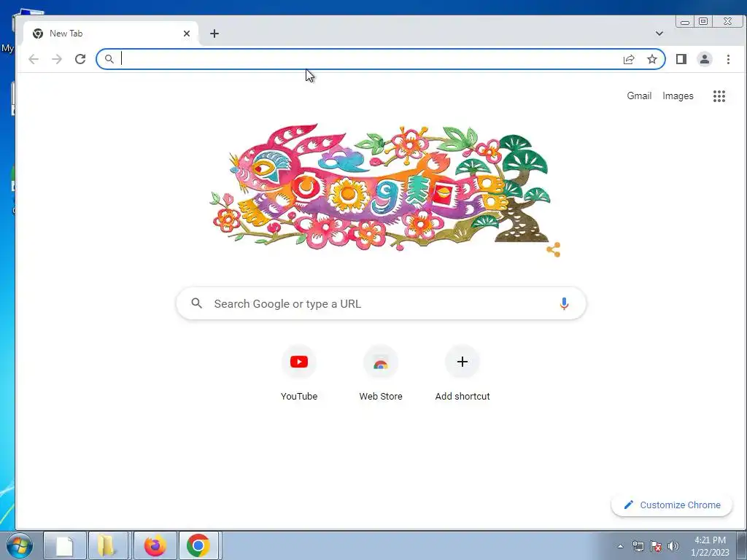This screenshot has height=560, width=747.
Task: Share this page using the address bar icon
Action: coord(629,59)
